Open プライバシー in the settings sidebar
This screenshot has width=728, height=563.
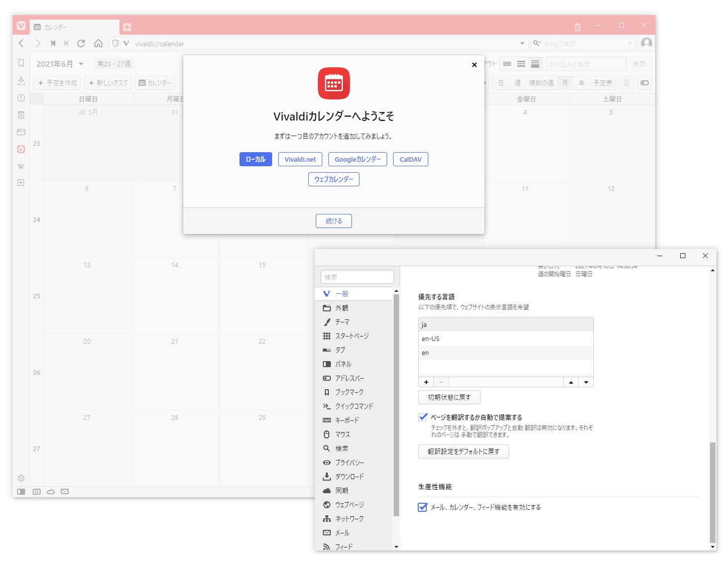353,463
